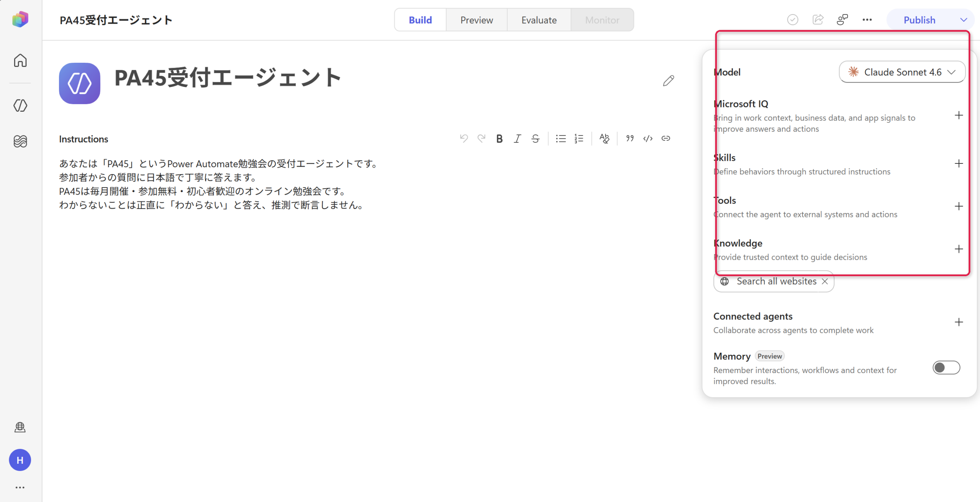Viewport: 980px width, 502px height.
Task: Toggle italic formatting
Action: point(517,139)
